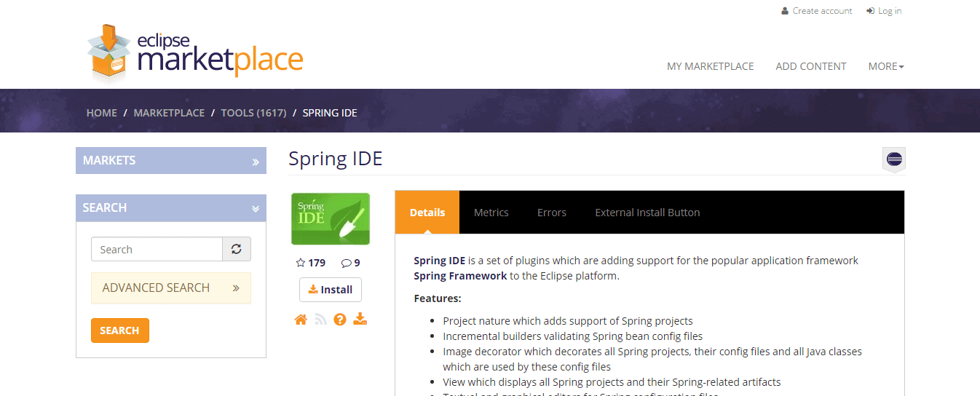Click the Create account link
This screenshot has height=396, width=980.
822,11
